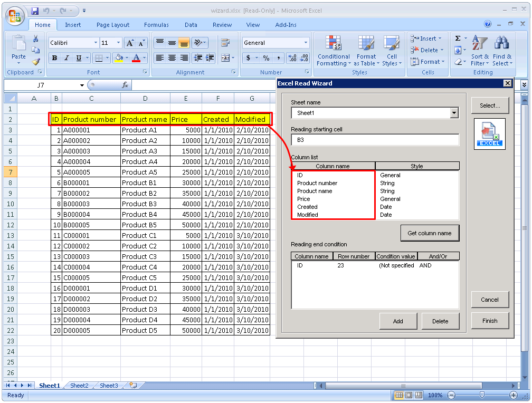Viewport: 532px width, 403px height.
Task: Click the Finish button in the wizard
Action: pos(489,320)
